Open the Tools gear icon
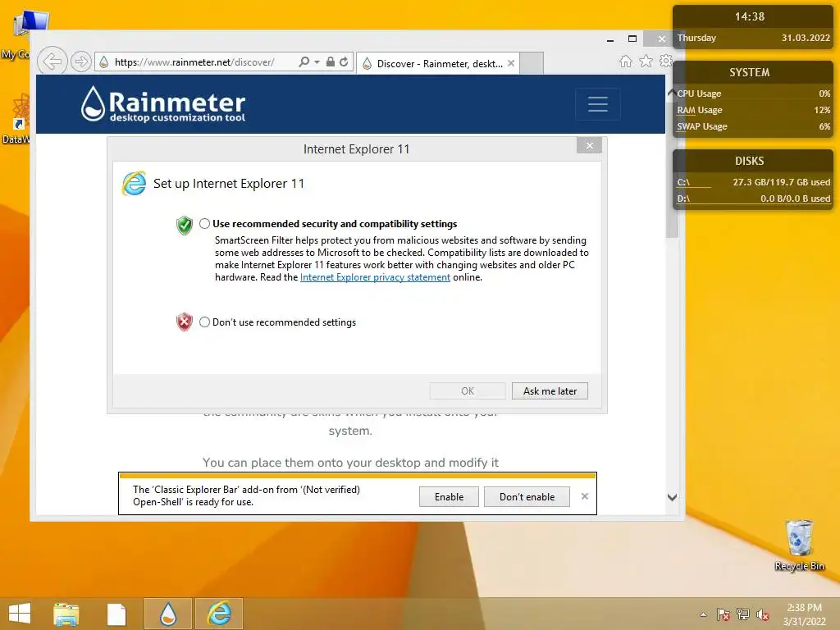 tap(665, 61)
